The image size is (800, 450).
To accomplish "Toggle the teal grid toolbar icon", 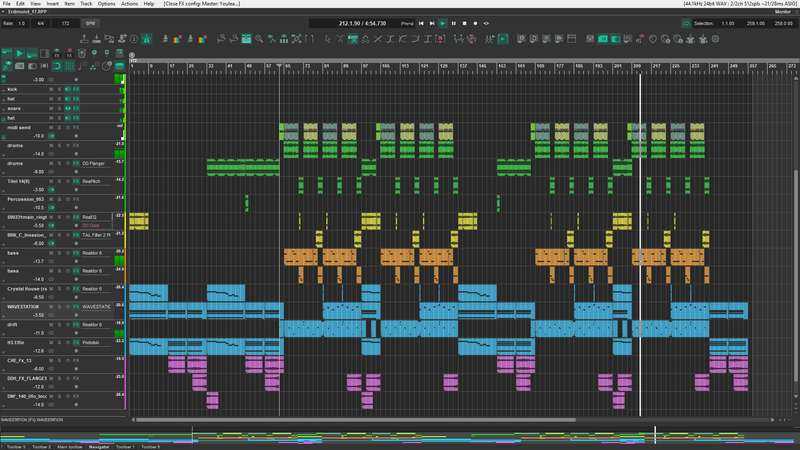I will 246,39.
